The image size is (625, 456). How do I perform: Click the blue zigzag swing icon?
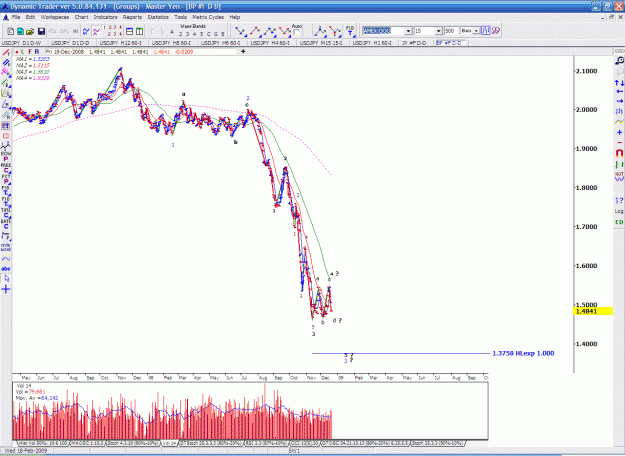tap(86, 31)
